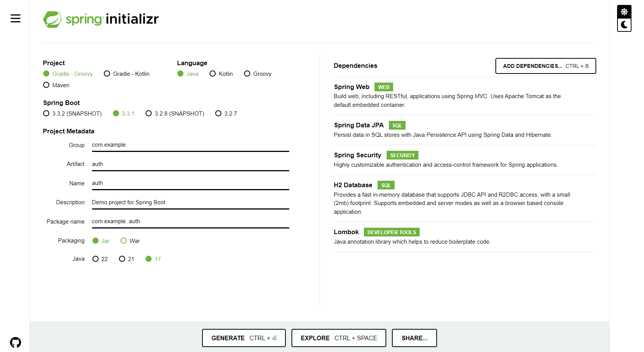Screen dimensions: 644x352
Task: Click Spring Web description text
Action: (447, 101)
